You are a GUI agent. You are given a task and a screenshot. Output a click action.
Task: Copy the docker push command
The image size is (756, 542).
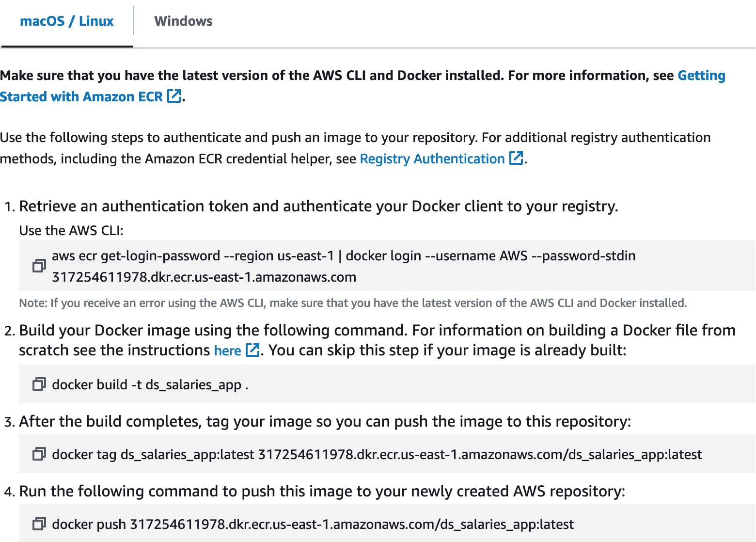click(x=39, y=524)
